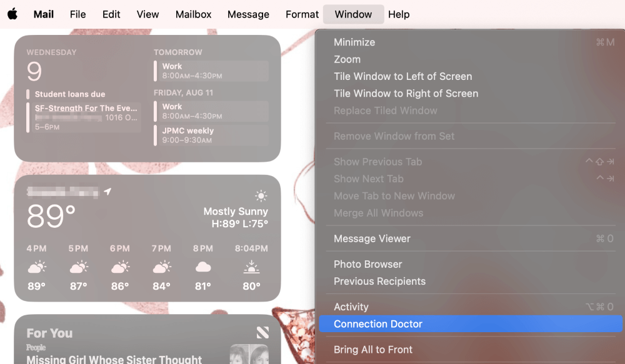Click the Apple News logo icon
Viewport: 625px width, 364px height.
pos(262,333)
